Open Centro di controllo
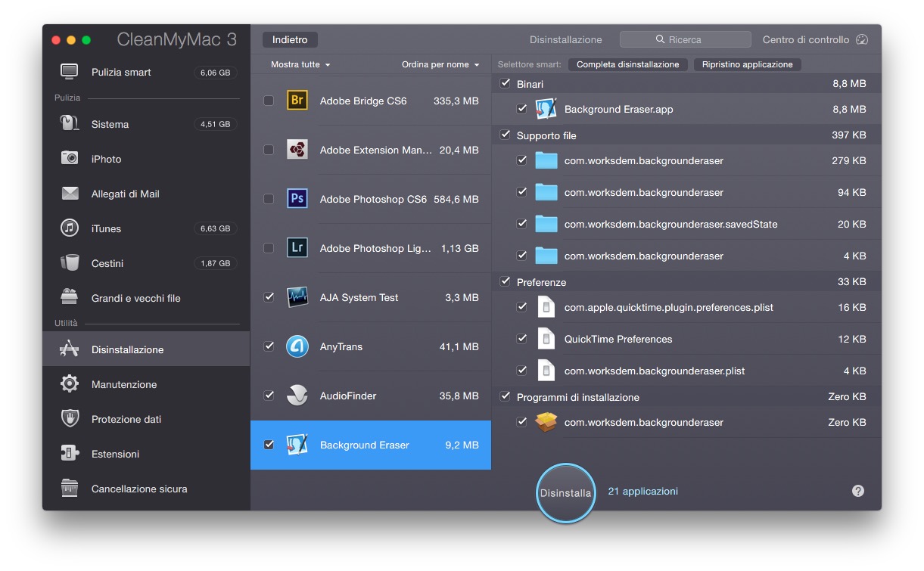Viewport: 924px width, 571px height. click(x=815, y=39)
